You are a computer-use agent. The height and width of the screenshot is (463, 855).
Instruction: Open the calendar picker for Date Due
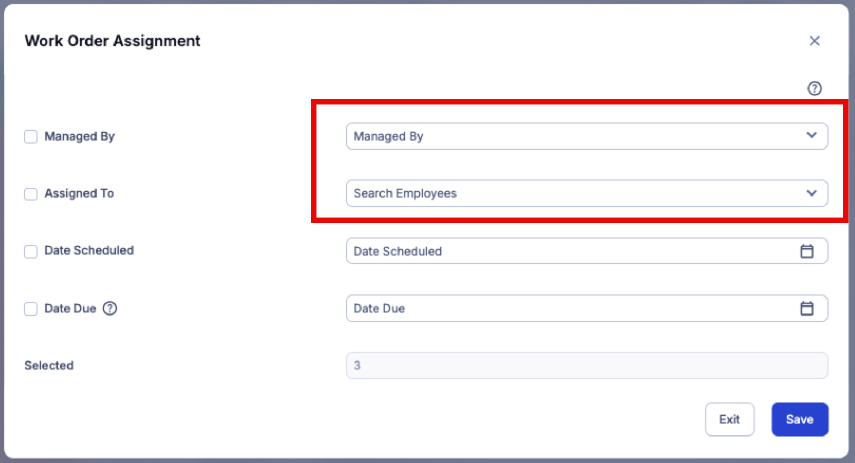pos(806,308)
